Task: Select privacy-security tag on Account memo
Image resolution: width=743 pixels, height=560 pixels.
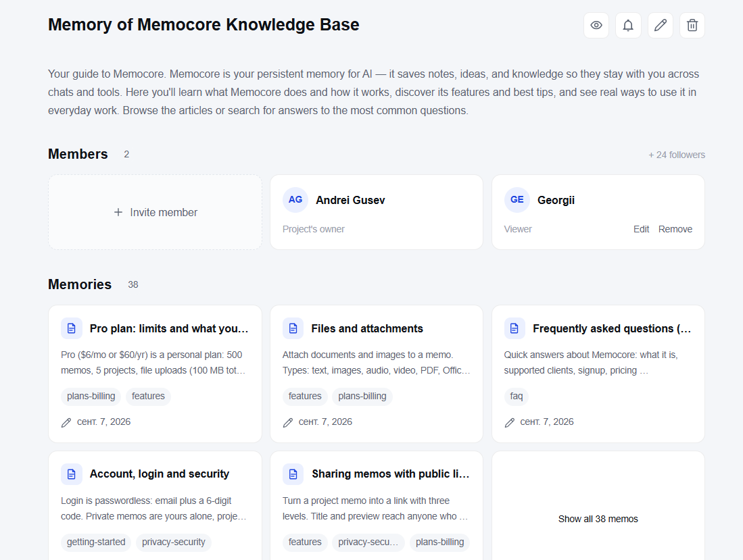Action: pyautogui.click(x=174, y=542)
